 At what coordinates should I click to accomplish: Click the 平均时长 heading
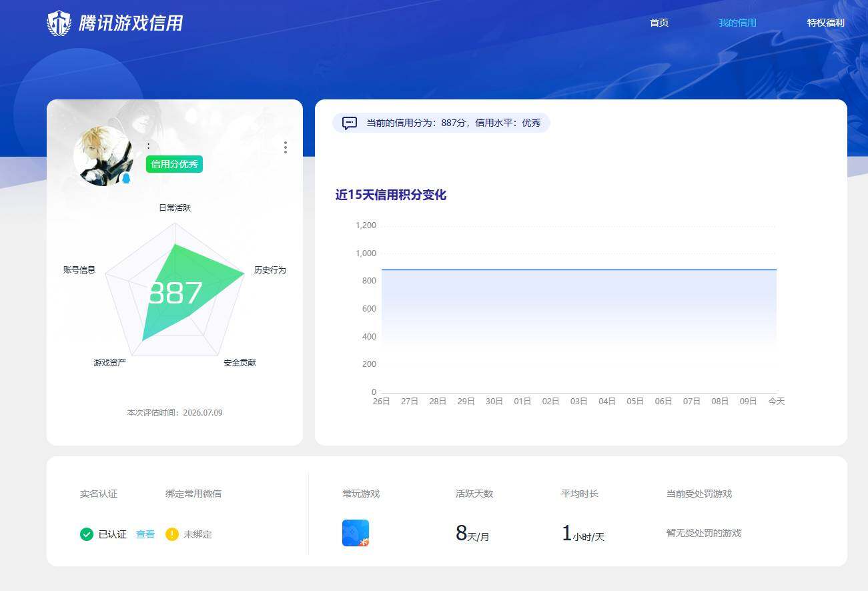[x=580, y=494]
